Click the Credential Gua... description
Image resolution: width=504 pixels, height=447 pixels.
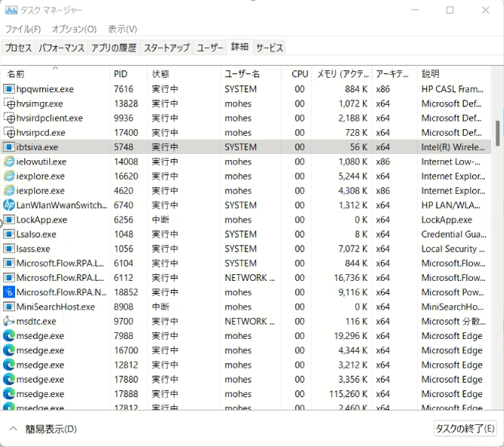(x=453, y=234)
